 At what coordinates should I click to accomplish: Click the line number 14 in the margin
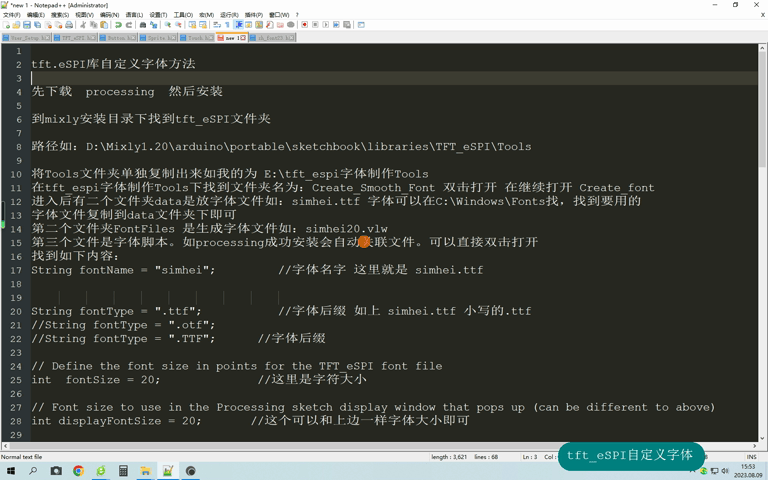point(16,229)
